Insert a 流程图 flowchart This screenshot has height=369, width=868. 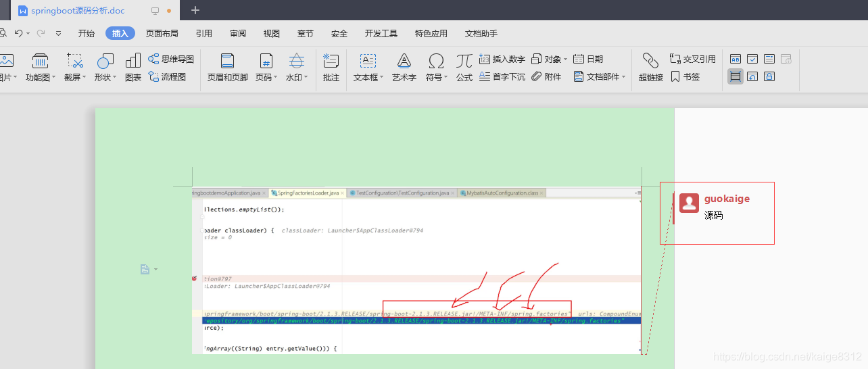(x=167, y=76)
